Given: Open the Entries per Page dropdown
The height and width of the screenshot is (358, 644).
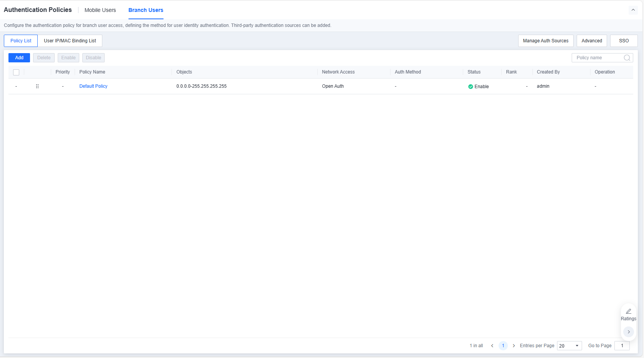Looking at the screenshot, I should click(x=569, y=346).
